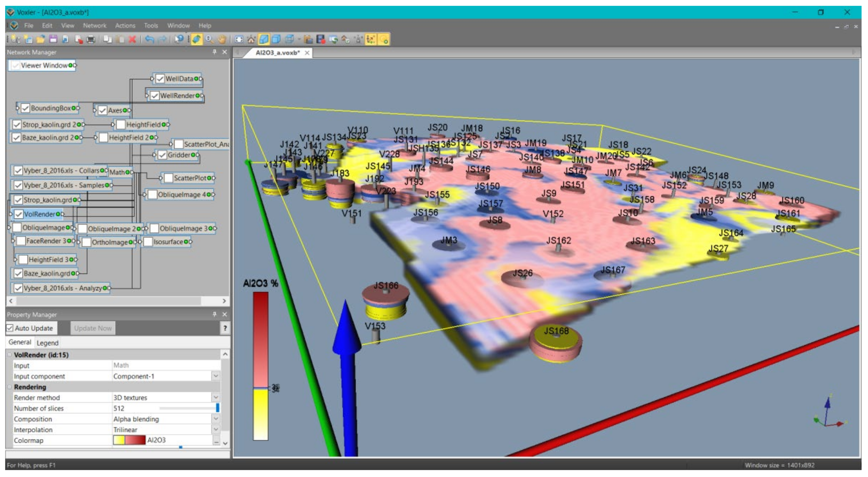Click the Print toolbar icon
Image resolution: width=868 pixels, height=477 pixels.
pos(91,39)
